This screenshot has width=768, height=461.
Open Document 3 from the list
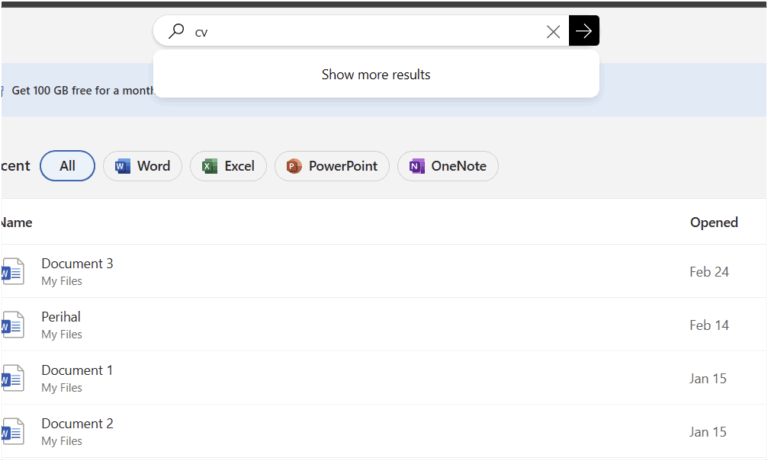[x=77, y=264]
